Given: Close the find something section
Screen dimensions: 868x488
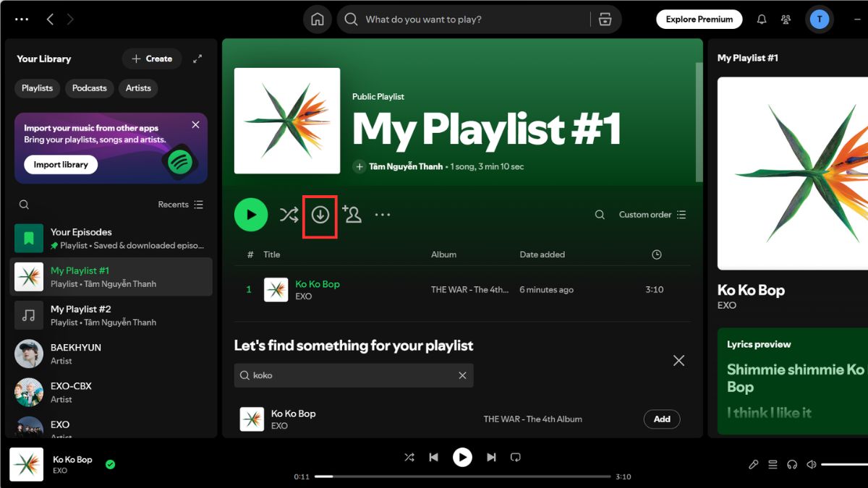Looking at the screenshot, I should click(678, 360).
